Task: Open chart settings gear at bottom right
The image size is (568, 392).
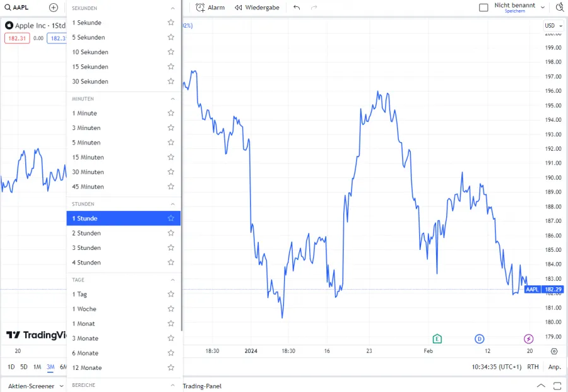Action: click(x=554, y=351)
